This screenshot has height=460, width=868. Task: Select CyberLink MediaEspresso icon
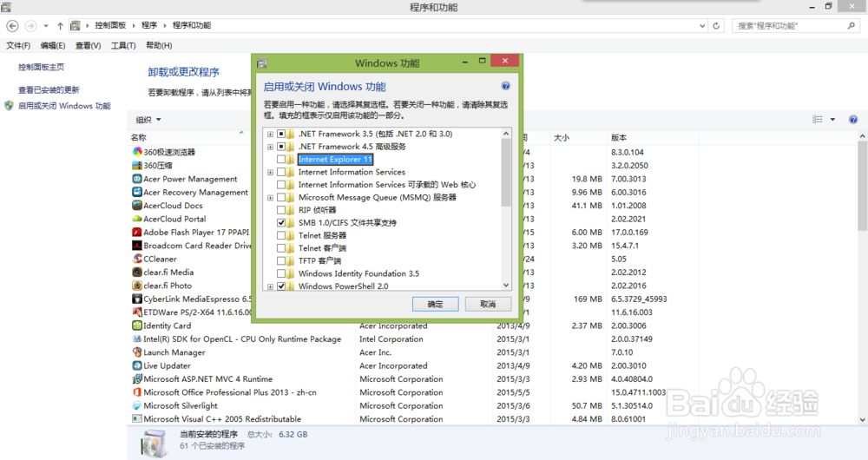(x=137, y=299)
